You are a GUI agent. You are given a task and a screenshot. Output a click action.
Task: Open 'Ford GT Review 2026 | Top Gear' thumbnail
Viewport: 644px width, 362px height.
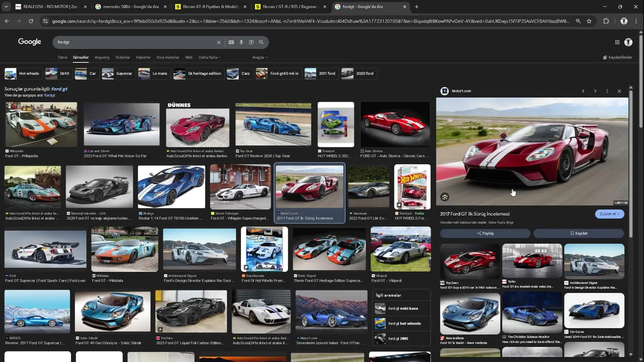(273, 125)
